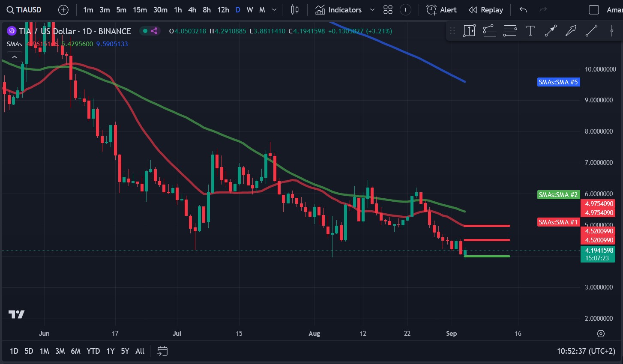Viewport: 623px width, 364px height.
Task: Open the Go to date calendar icon
Action: 162,351
